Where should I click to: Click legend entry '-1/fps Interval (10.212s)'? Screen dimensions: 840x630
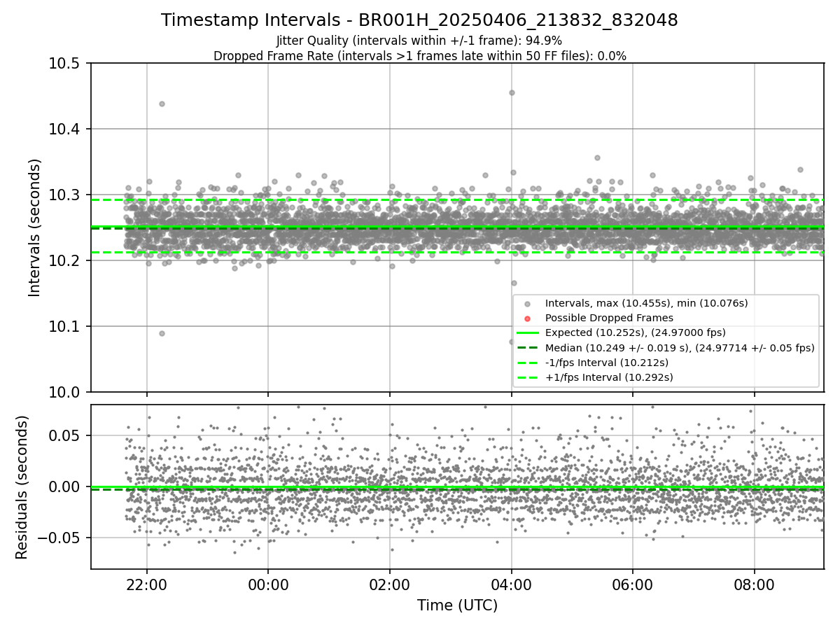(x=607, y=363)
